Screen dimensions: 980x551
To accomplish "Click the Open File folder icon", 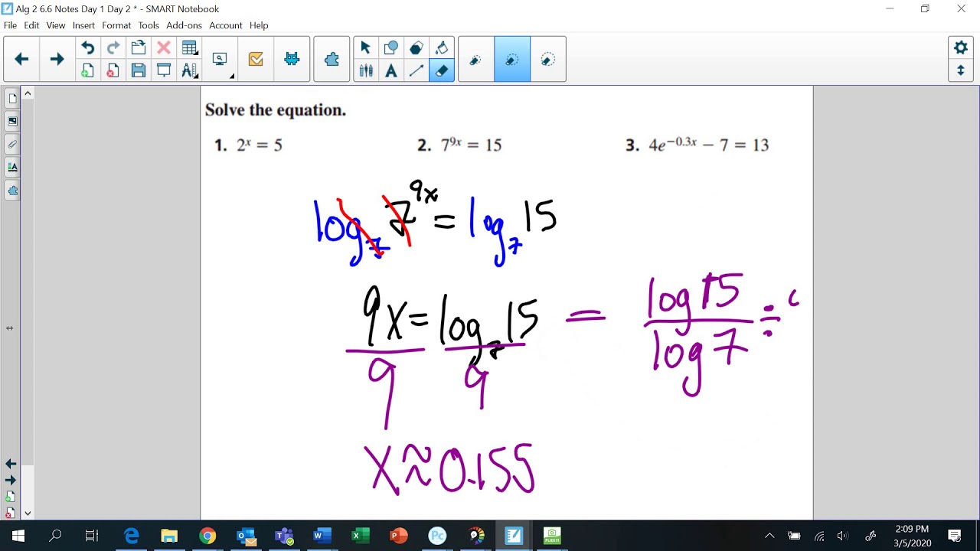I will pyautogui.click(x=138, y=48).
